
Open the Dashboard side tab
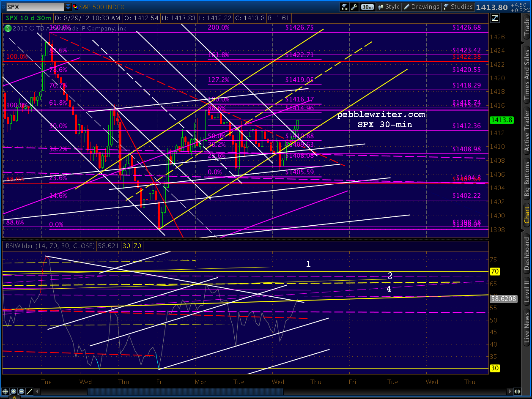click(527, 254)
